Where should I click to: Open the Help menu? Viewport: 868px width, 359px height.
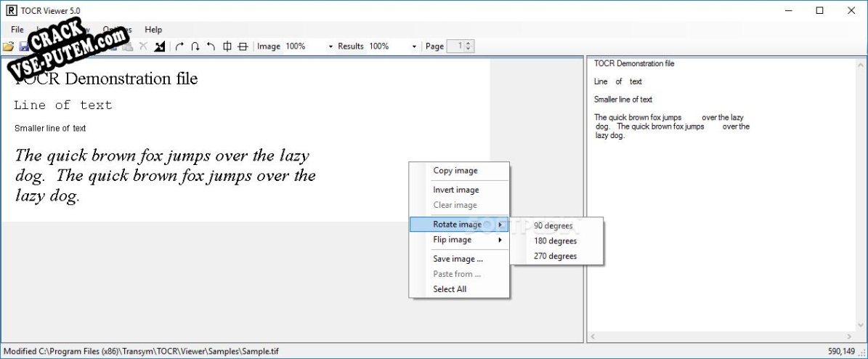click(153, 29)
